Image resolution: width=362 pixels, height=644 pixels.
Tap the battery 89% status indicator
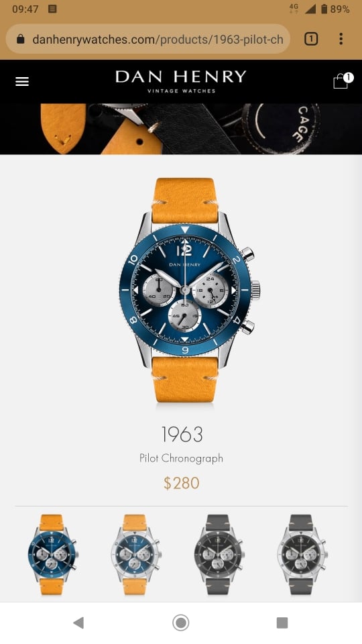pyautogui.click(x=335, y=9)
